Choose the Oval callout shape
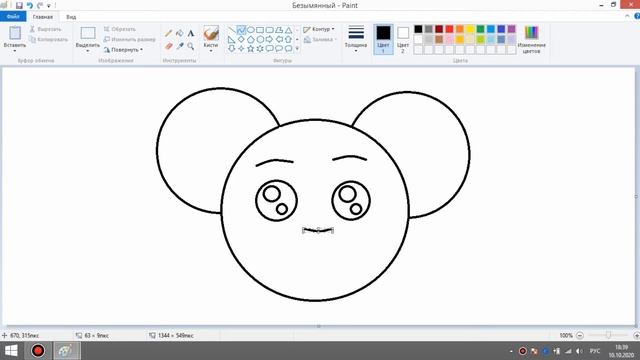This screenshot has width=640, height=360. point(279,49)
